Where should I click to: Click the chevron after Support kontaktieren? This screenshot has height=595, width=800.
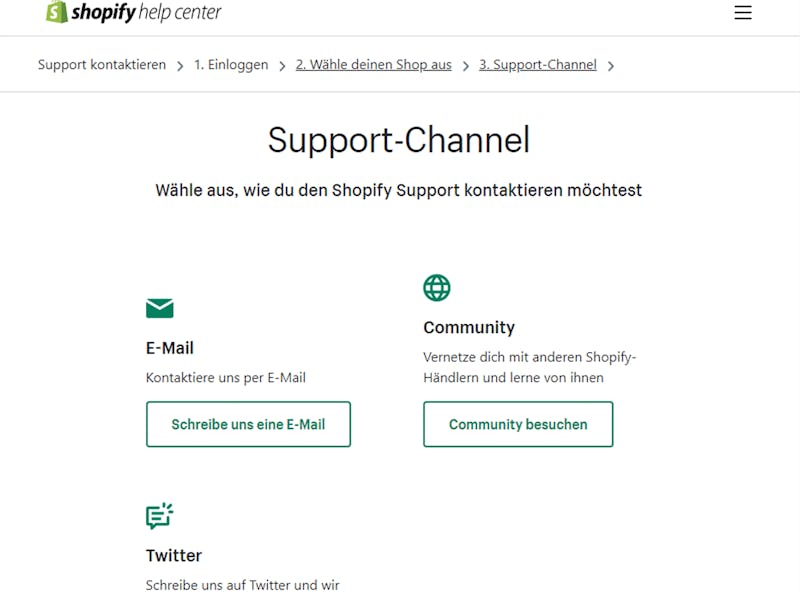pyautogui.click(x=180, y=66)
